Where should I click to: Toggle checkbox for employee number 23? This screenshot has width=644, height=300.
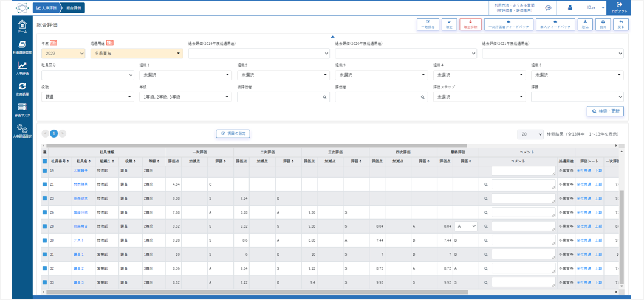point(44,198)
